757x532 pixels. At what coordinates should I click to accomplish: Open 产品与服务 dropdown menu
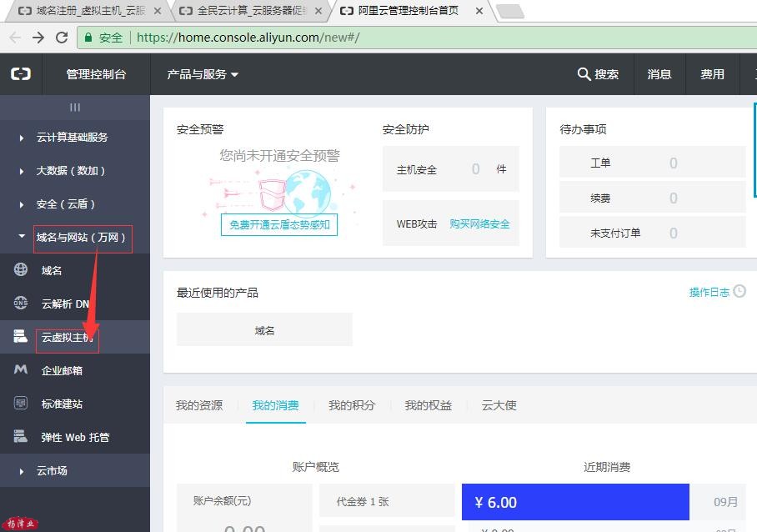click(x=203, y=74)
